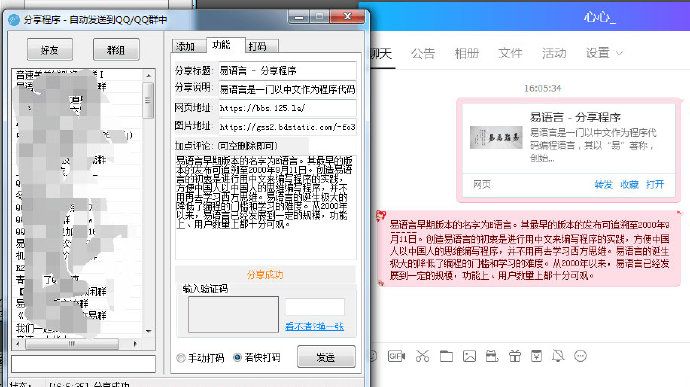This screenshot has width=690, height=387.
Task: Click the horizontal scrollbar right arrow
Action: pos(135,343)
